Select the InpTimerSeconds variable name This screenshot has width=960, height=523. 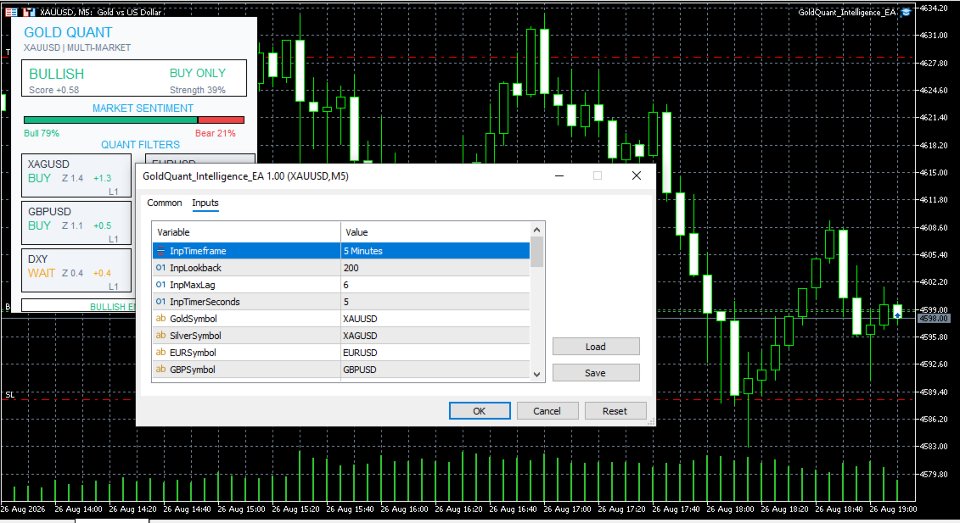(x=204, y=301)
